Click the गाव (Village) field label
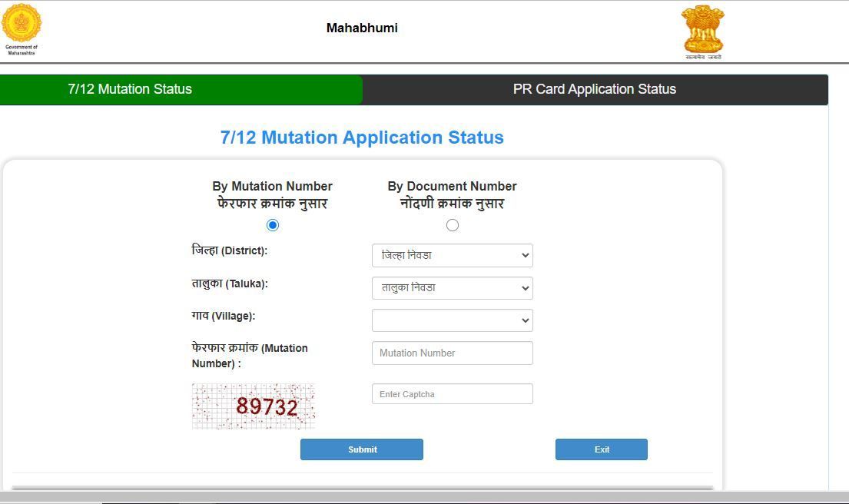This screenshot has width=849, height=504. tap(223, 316)
